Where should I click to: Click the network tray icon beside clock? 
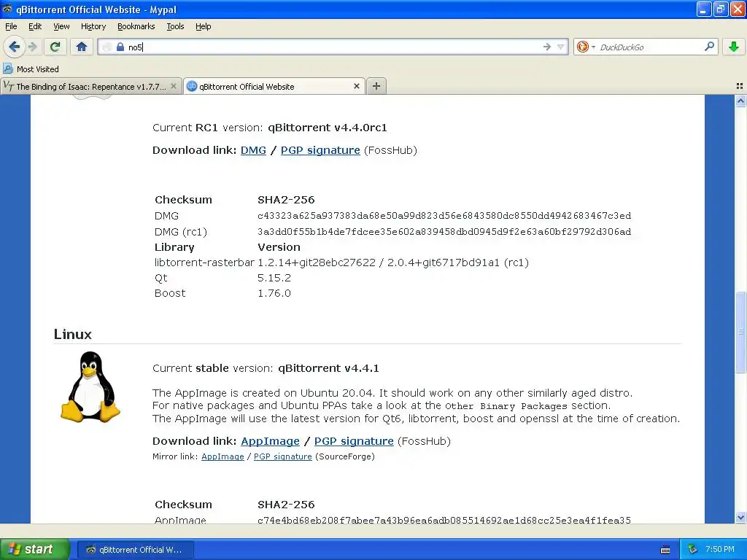[693, 549]
